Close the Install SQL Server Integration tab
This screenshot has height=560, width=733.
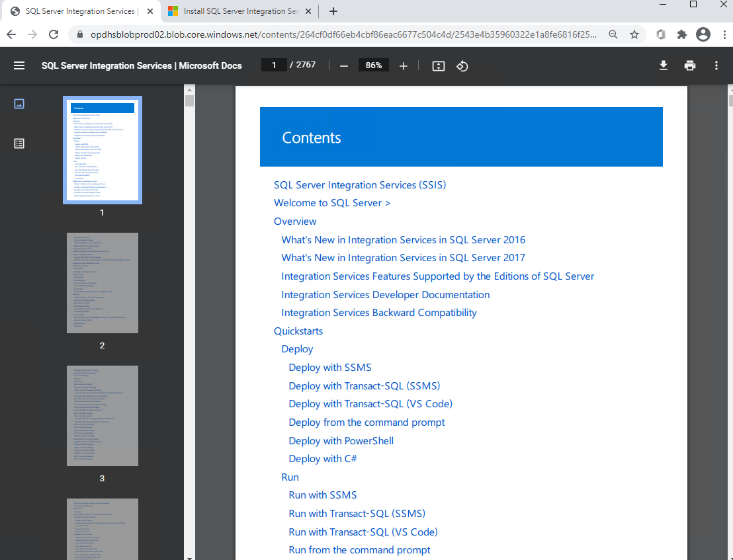click(308, 11)
